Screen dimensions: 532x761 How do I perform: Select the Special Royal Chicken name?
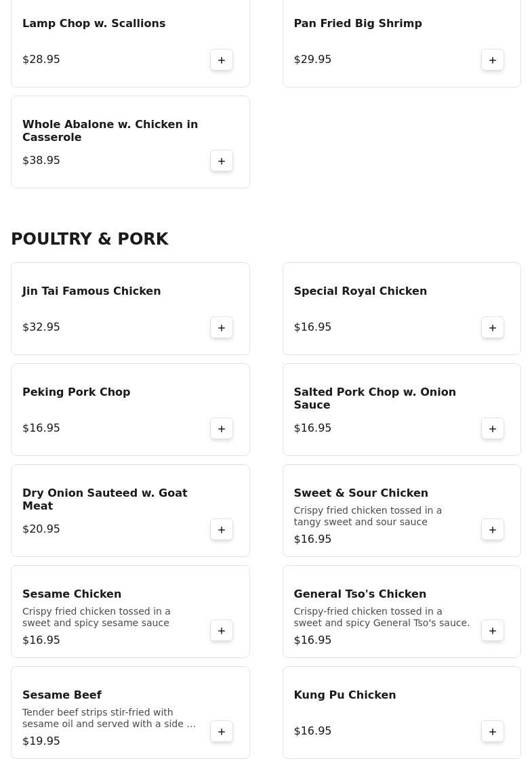coord(360,291)
